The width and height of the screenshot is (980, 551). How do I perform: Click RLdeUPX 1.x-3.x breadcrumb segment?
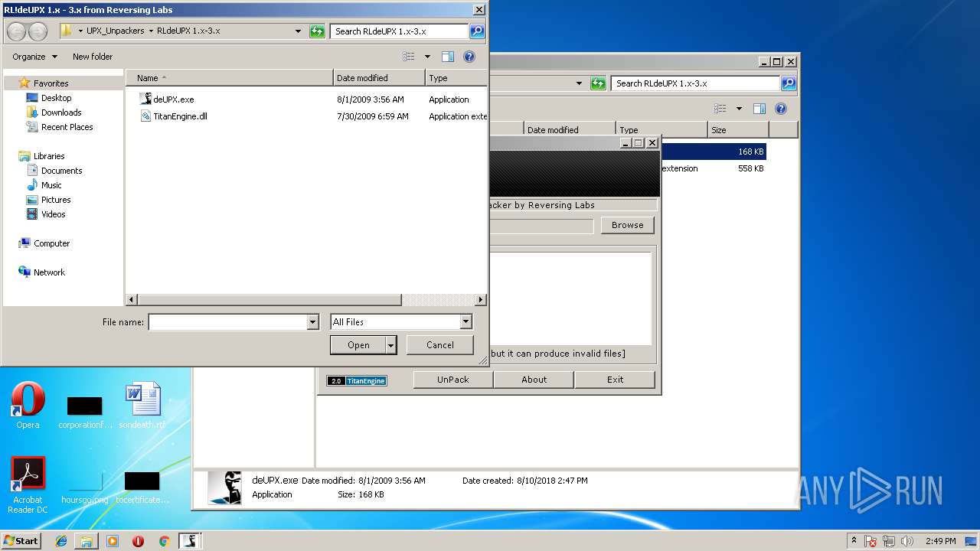188,31
